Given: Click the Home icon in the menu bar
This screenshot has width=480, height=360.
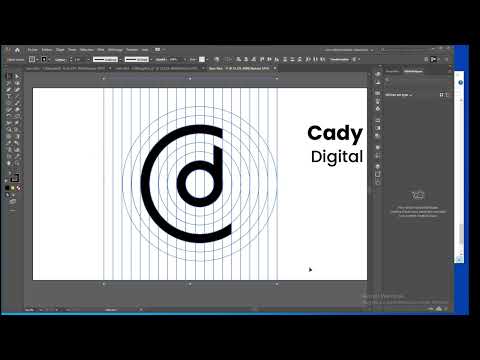Looking at the screenshot, I should [x=17, y=50].
